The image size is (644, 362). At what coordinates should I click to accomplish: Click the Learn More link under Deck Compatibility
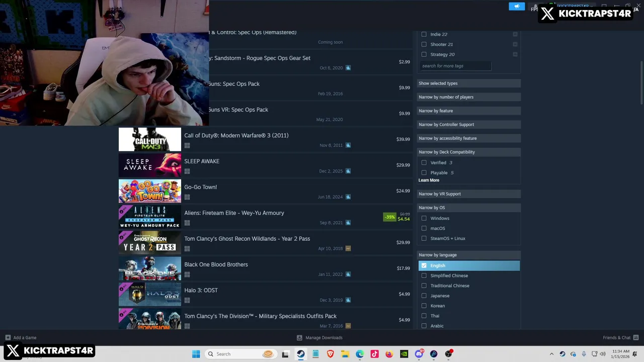[429, 180]
